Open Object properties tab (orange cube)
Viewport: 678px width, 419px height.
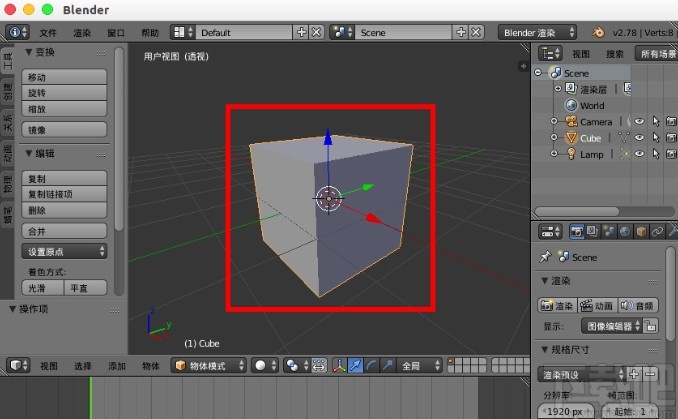641,232
